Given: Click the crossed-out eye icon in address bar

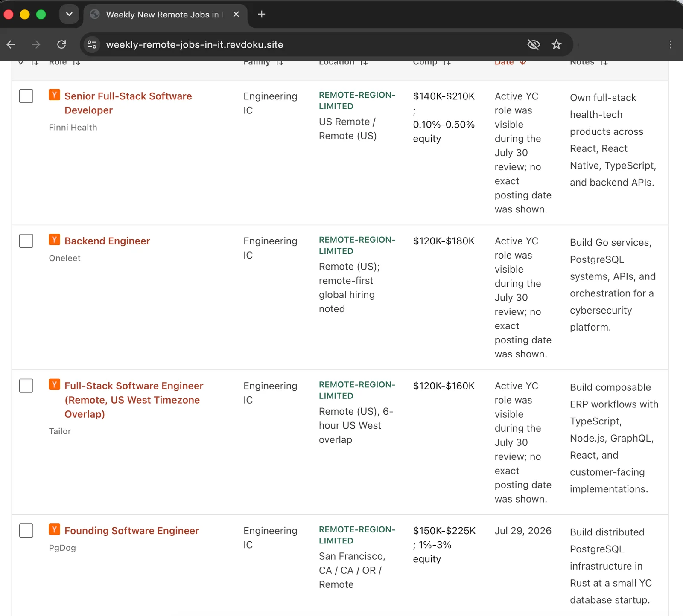Looking at the screenshot, I should coord(534,44).
